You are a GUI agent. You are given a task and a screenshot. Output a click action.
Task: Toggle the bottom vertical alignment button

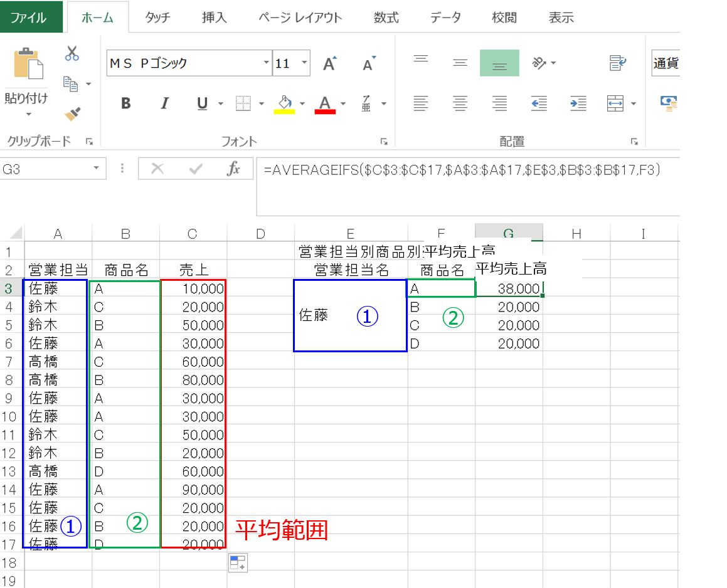point(499,63)
